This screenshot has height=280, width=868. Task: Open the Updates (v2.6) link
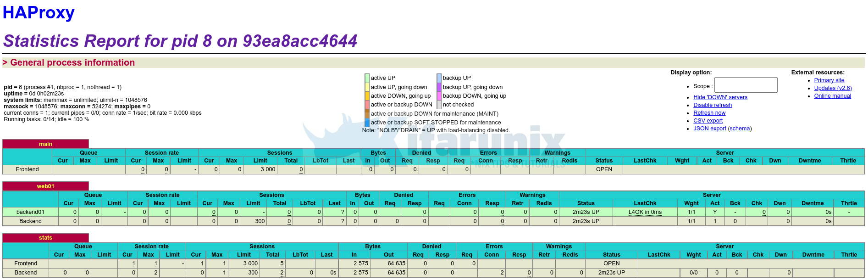click(833, 88)
